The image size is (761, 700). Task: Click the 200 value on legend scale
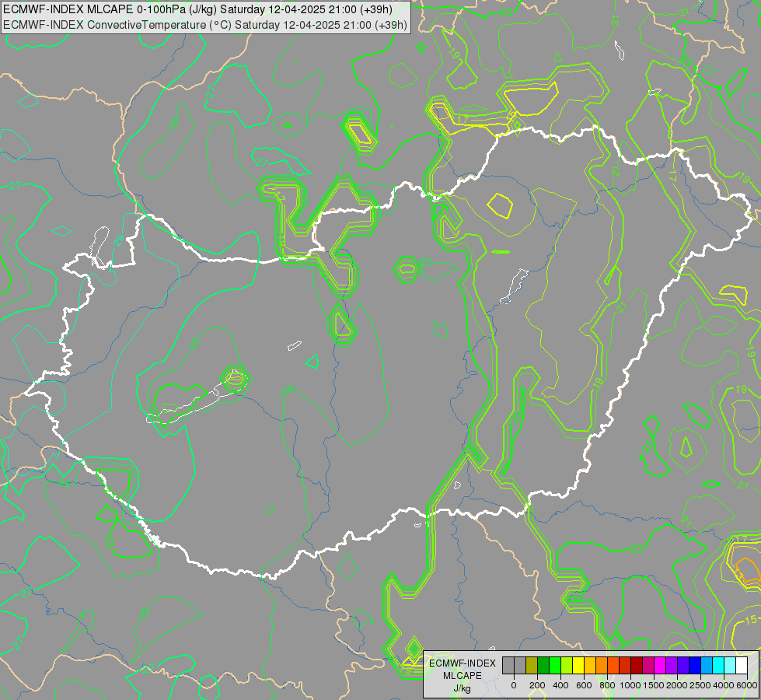point(537,685)
